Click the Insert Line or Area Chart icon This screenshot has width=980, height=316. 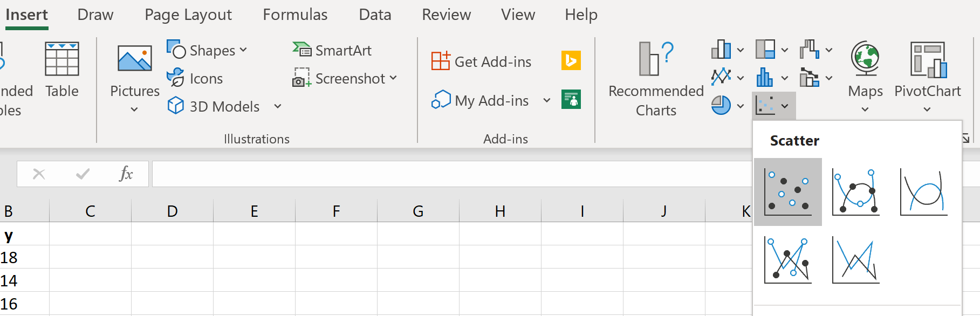click(x=721, y=77)
